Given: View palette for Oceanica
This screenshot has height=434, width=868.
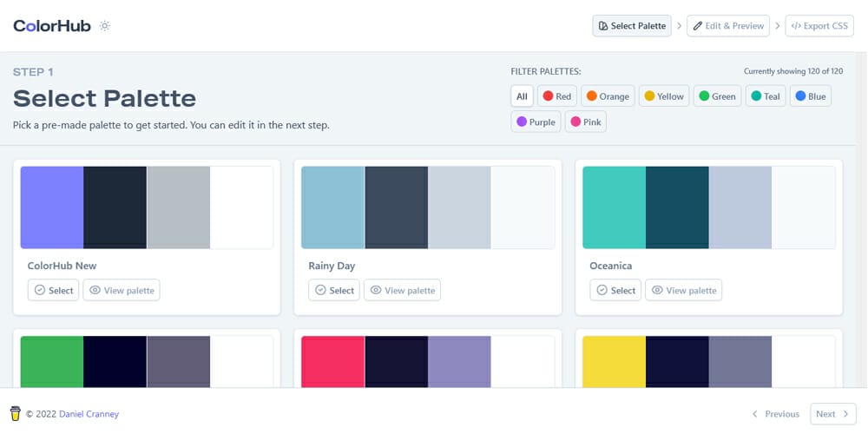Looking at the screenshot, I should [683, 290].
